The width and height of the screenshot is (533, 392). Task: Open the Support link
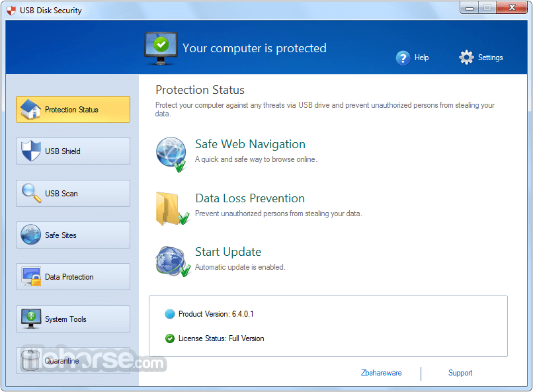(x=460, y=373)
